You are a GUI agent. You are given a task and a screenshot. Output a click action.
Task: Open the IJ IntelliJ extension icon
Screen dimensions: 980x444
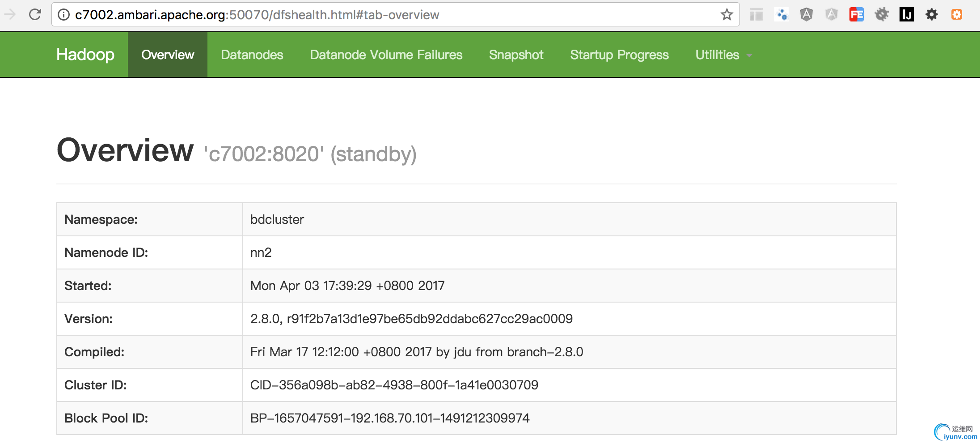[x=907, y=15]
